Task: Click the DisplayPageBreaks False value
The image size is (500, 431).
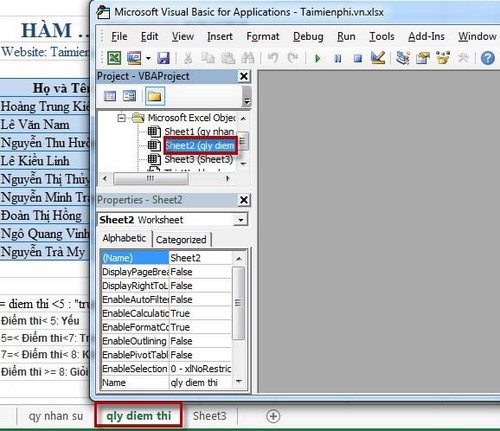Action: point(200,272)
